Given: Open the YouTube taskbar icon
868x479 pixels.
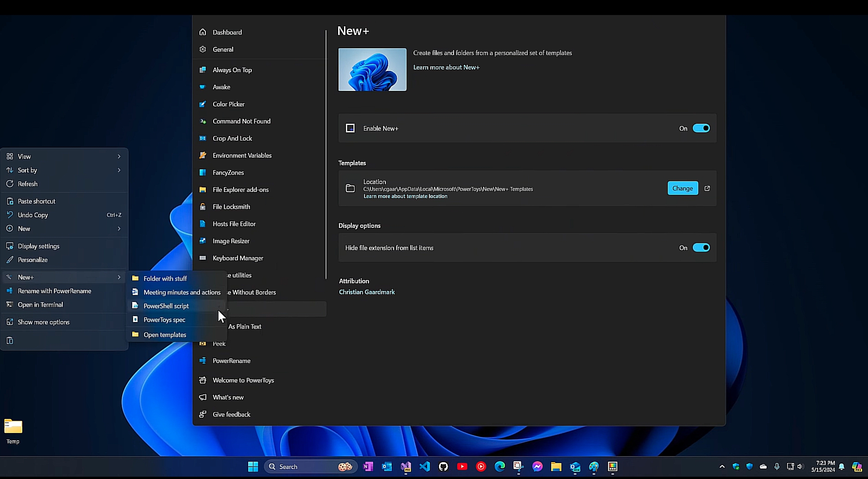Looking at the screenshot, I should point(462,467).
